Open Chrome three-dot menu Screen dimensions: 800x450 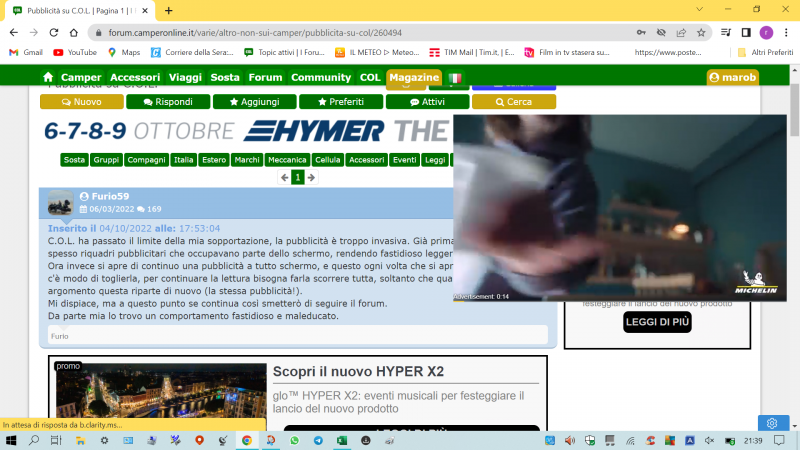tap(786, 33)
